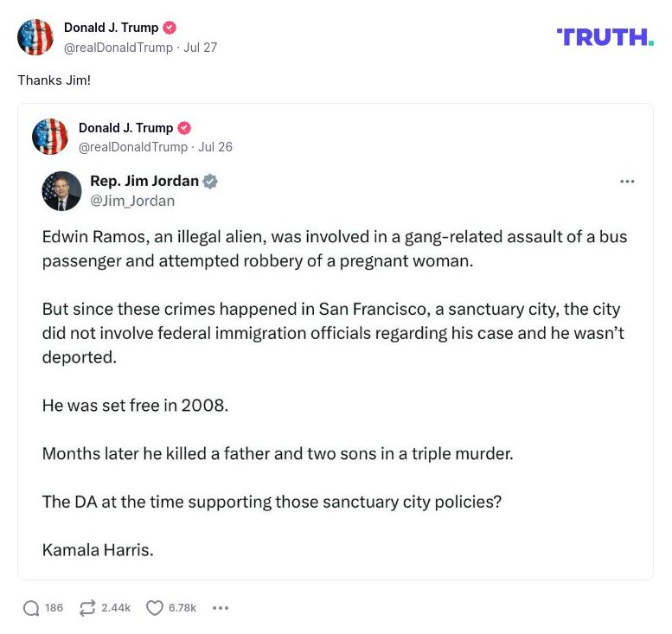Click the 2.44k ReTruth count
This screenshot has width=672, height=634.
116,608
